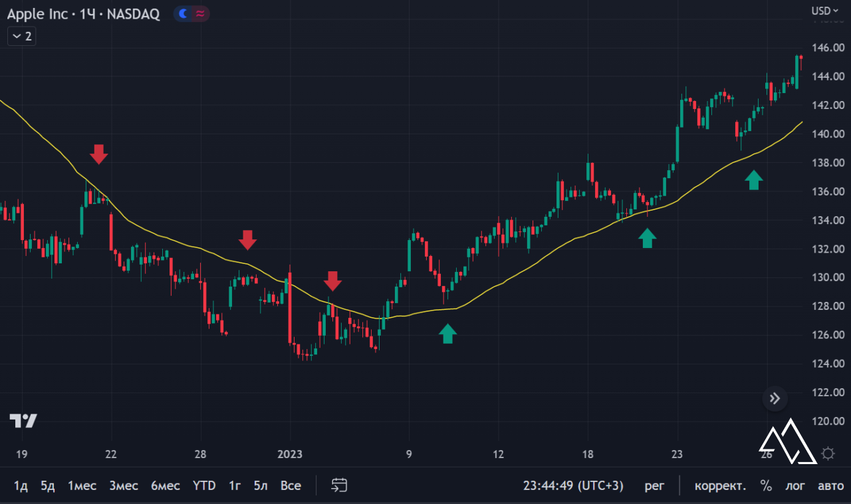This screenshot has height=504, width=851.
Task: Toggle the авто auto scale
Action: (830, 485)
